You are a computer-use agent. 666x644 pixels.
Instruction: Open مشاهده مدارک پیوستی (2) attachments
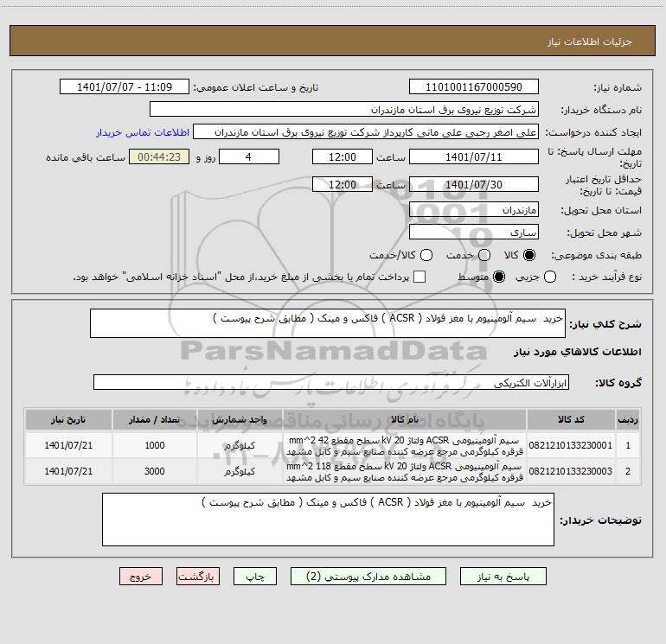[x=368, y=577]
